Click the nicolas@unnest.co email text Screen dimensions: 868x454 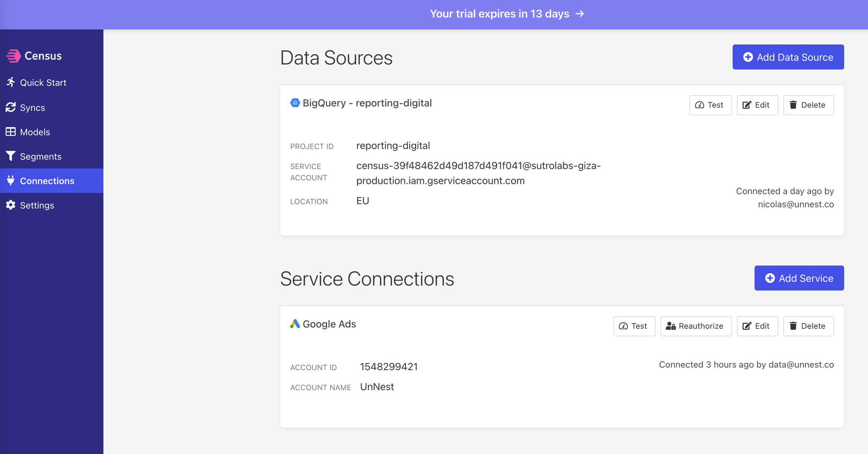point(796,204)
